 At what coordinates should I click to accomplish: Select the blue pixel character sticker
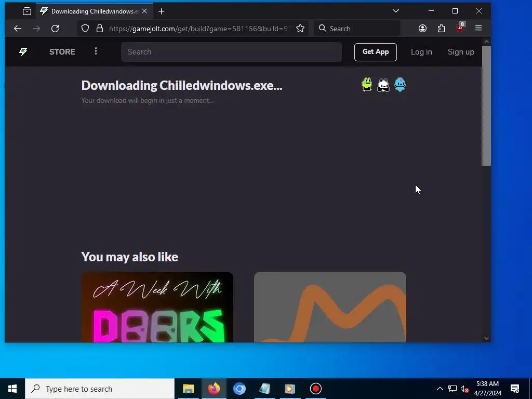(400, 85)
